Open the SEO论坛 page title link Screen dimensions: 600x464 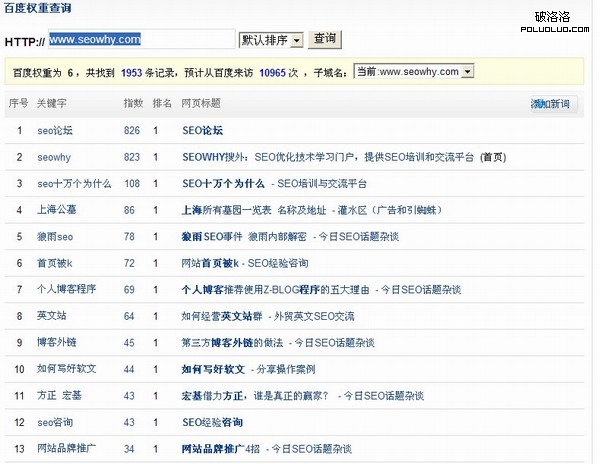click(x=203, y=130)
